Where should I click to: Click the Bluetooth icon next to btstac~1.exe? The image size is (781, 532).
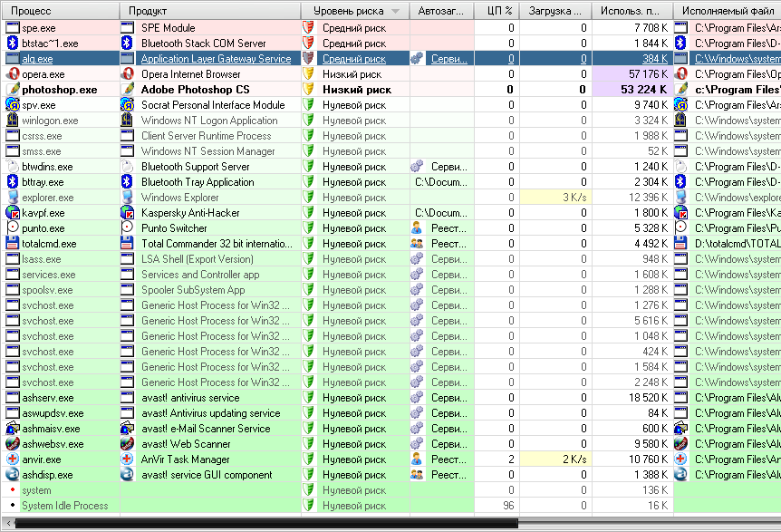coord(12,44)
